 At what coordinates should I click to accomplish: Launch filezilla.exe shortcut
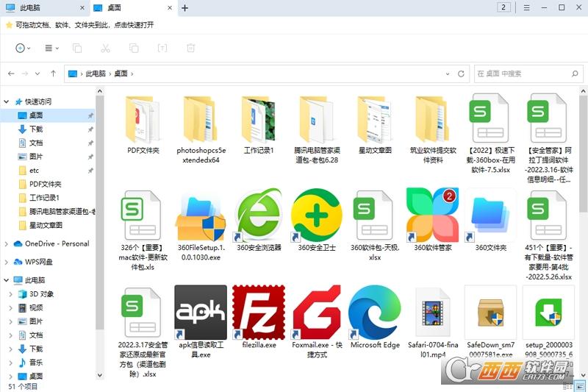coord(259,312)
